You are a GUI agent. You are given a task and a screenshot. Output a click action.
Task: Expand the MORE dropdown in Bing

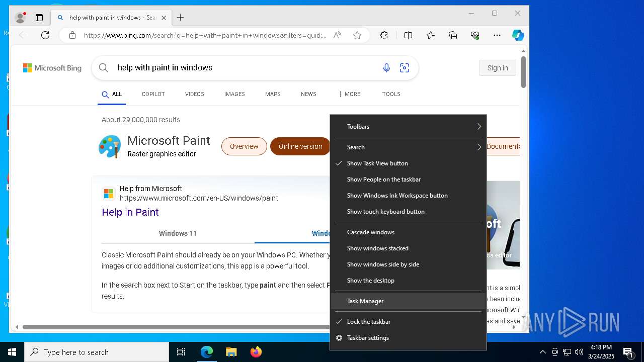(349, 94)
